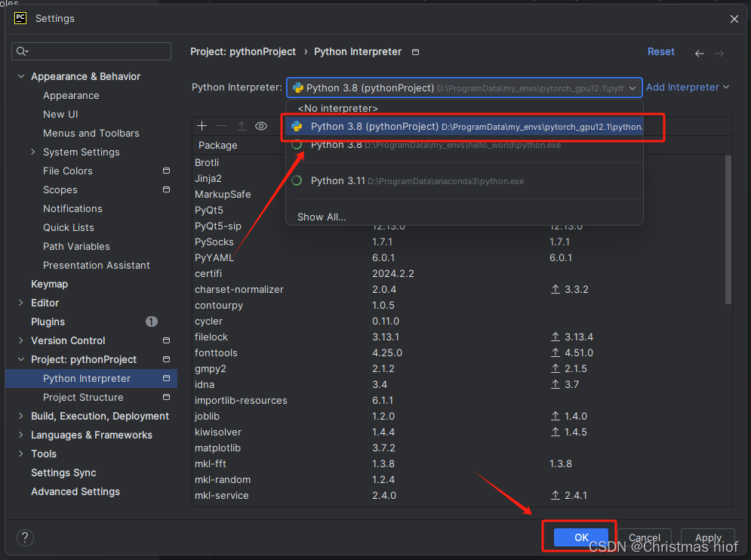
Task: Click the install package plus icon
Action: (x=202, y=126)
